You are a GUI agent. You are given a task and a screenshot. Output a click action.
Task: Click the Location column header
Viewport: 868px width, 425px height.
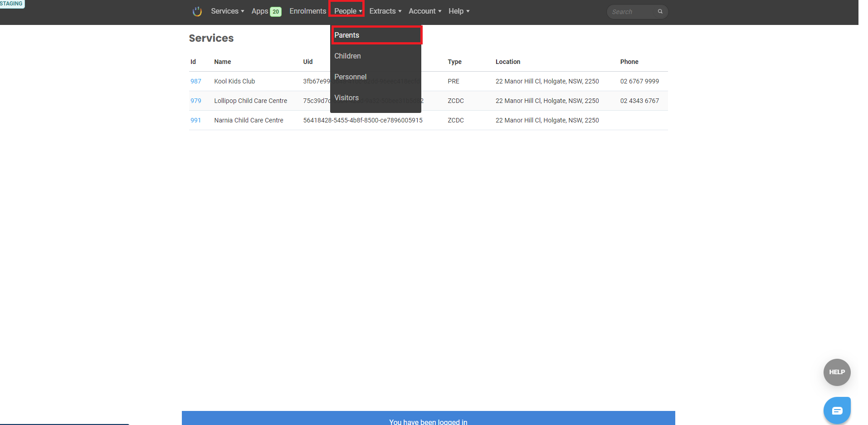click(508, 62)
